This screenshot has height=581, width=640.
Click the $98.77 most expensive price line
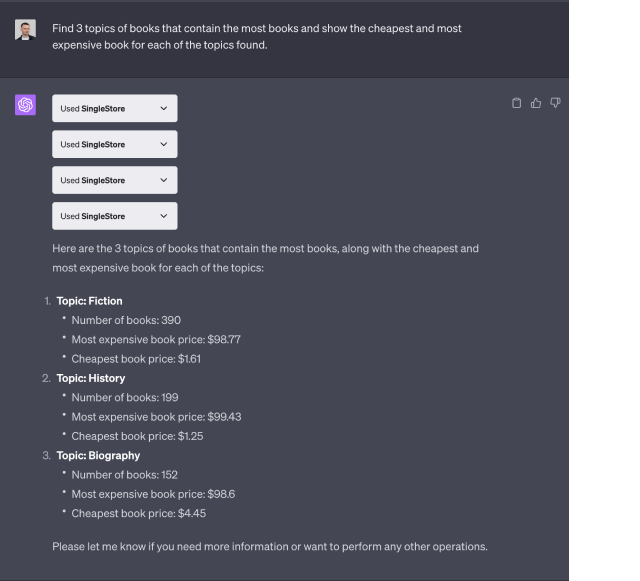click(x=156, y=339)
